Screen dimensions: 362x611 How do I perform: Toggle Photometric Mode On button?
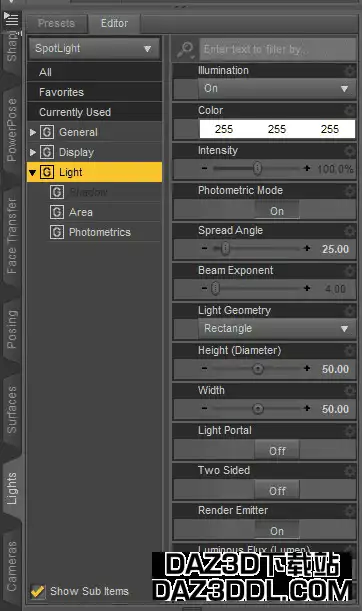[x=277, y=211]
